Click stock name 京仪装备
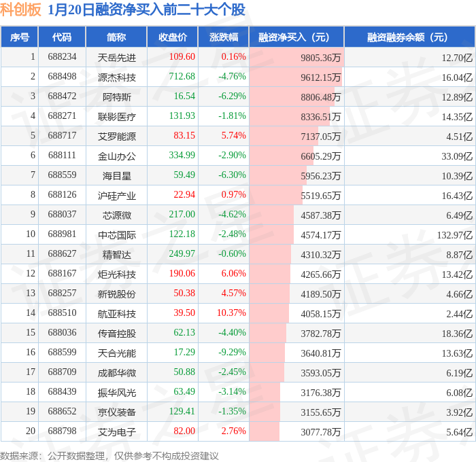 click(x=116, y=412)
